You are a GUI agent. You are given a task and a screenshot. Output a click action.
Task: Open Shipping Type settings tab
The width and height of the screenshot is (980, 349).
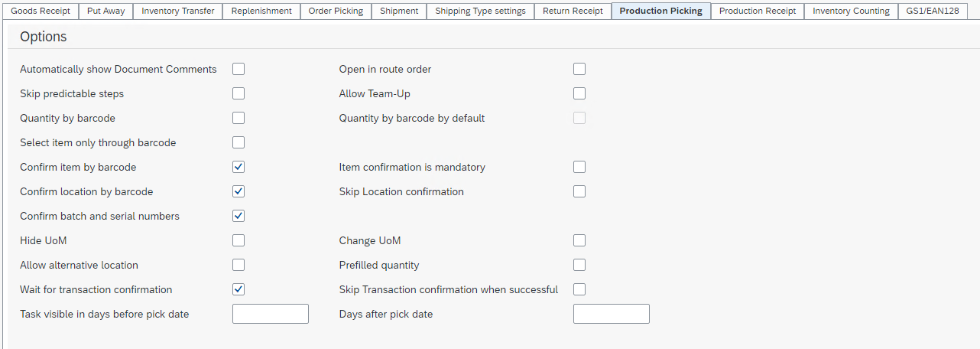pos(480,11)
